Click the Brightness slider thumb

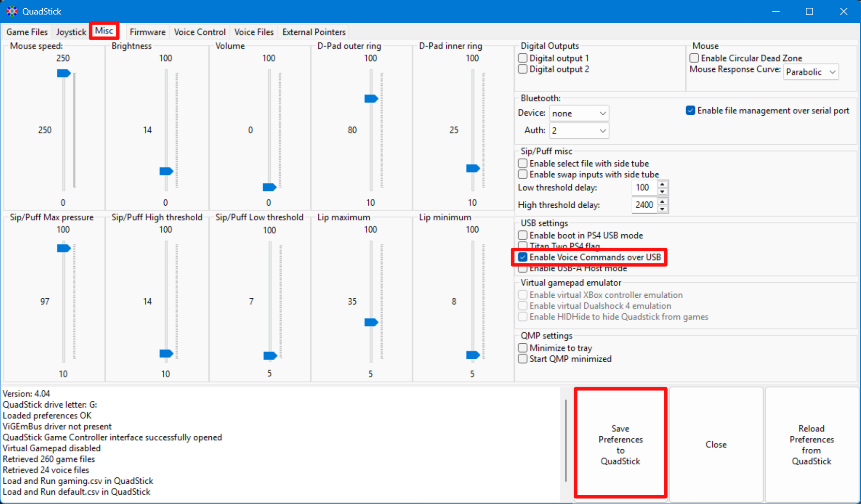point(166,171)
